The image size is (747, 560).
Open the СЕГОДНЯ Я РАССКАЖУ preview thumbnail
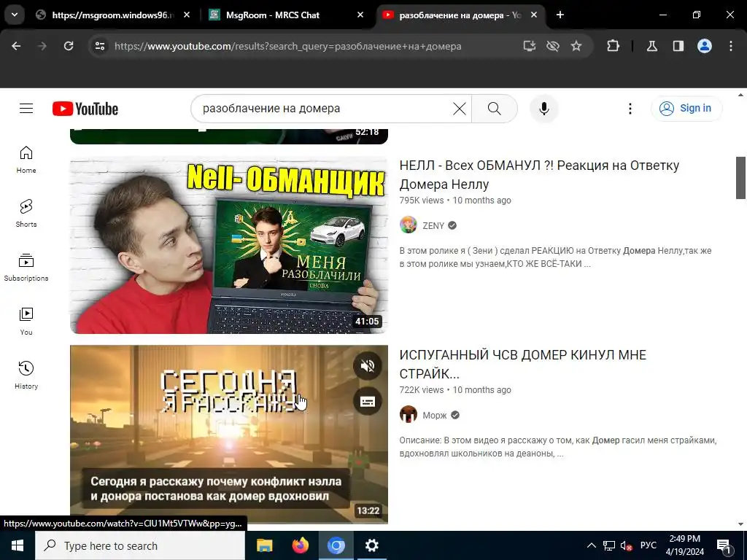228,435
